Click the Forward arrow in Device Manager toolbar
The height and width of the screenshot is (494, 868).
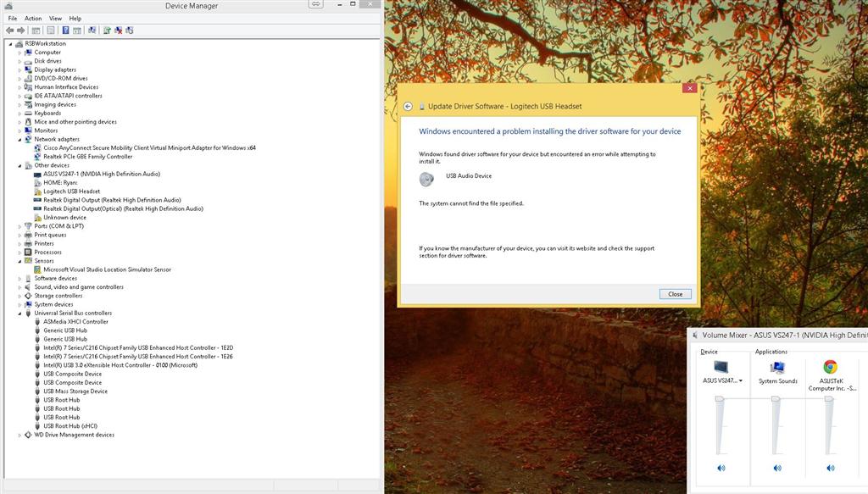click(x=21, y=31)
